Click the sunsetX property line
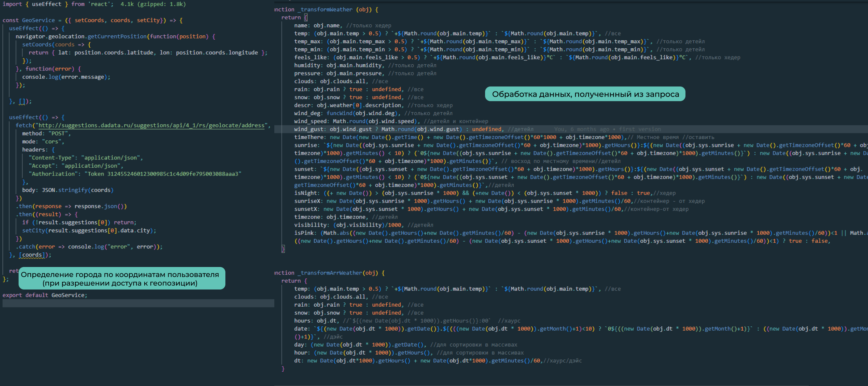868x386 pixels. [492, 209]
